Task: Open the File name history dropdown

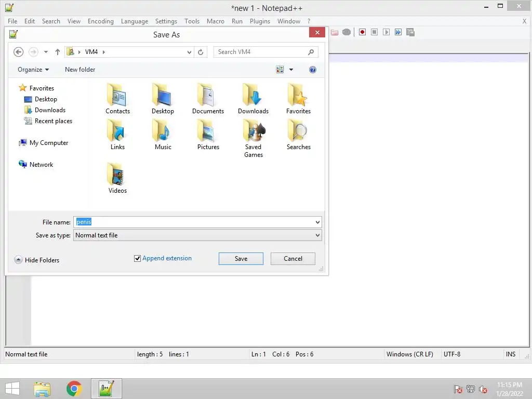Action: tap(317, 222)
